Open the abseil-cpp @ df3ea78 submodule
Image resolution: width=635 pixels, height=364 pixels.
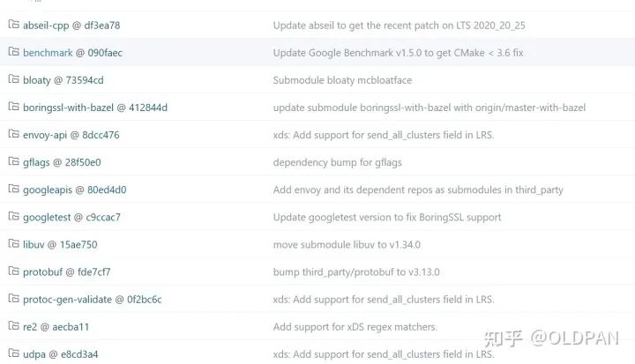71,26
